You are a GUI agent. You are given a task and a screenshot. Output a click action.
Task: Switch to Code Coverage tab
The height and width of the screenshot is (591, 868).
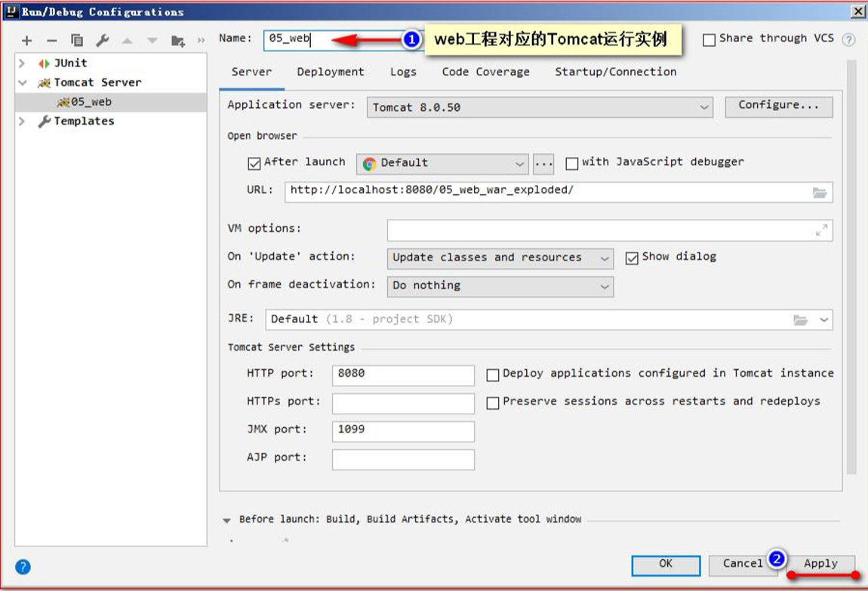click(x=485, y=72)
